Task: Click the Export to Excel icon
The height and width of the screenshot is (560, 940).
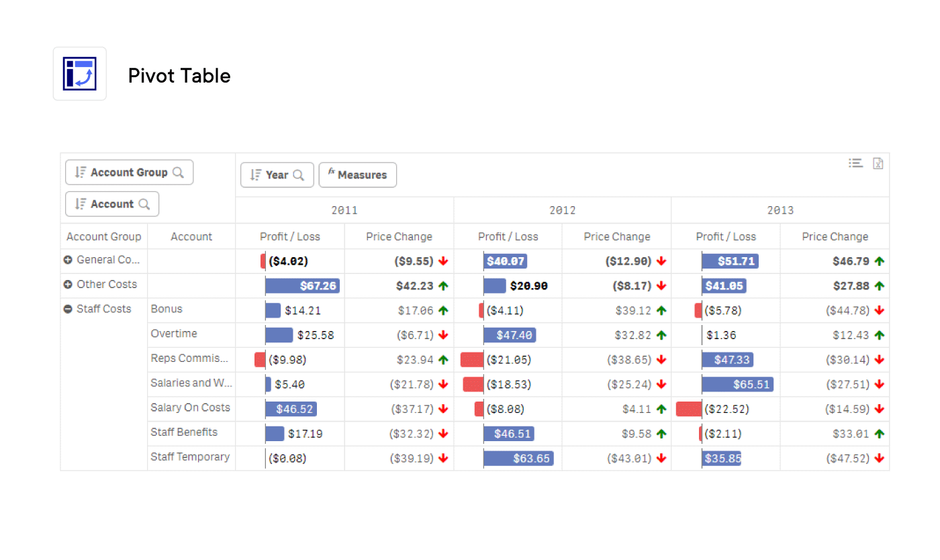Action: coord(878,162)
